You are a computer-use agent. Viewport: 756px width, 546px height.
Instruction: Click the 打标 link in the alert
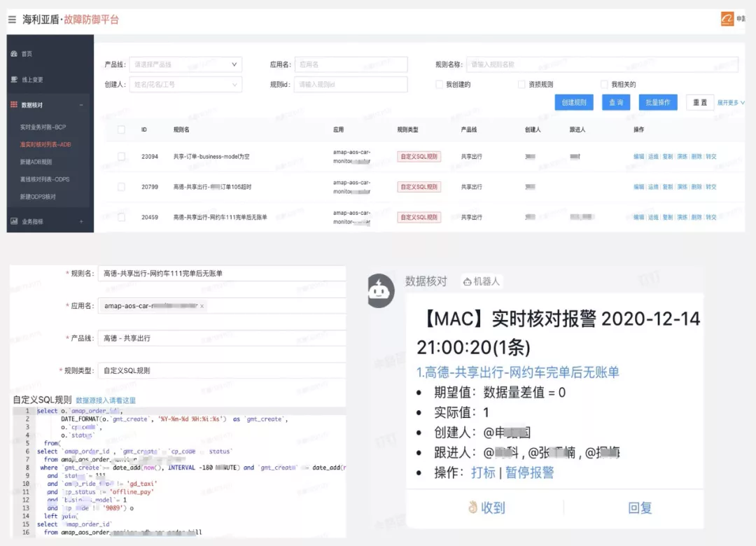(x=483, y=472)
